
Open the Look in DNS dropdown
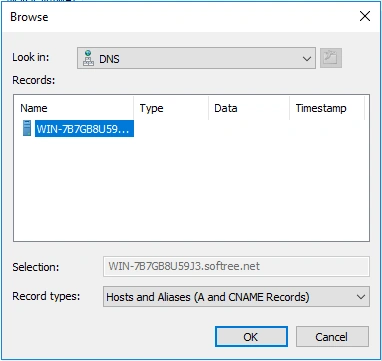pos(196,58)
